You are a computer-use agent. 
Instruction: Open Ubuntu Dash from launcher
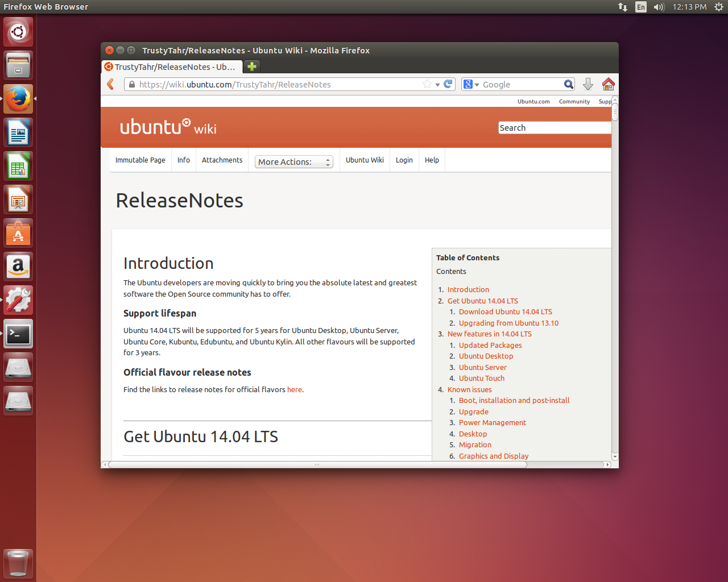18,32
